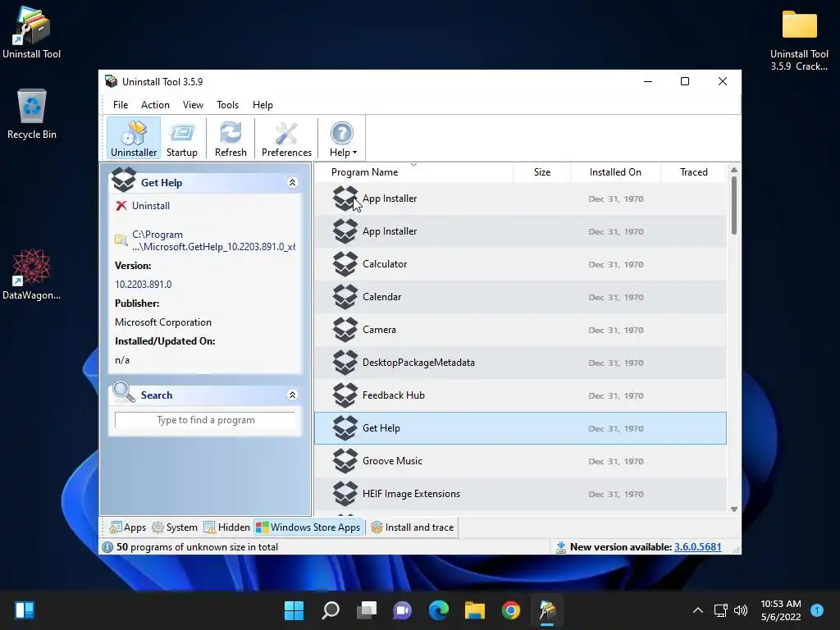
Task: Select the Feedback Hub row
Action: coord(520,395)
